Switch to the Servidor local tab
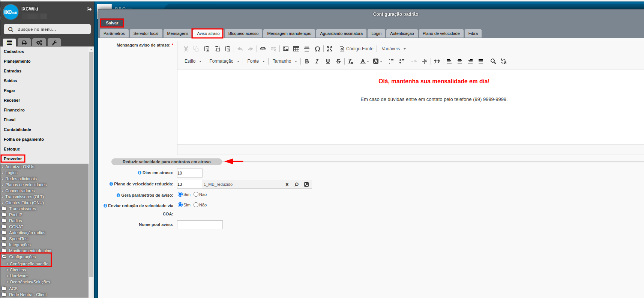 pos(146,33)
